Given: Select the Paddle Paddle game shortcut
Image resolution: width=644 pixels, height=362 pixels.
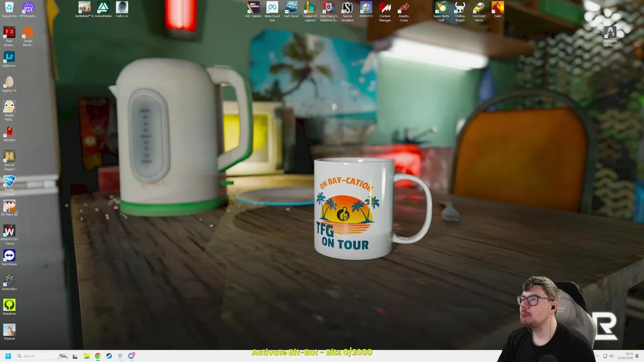Looking at the screenshot, I should (9, 111).
